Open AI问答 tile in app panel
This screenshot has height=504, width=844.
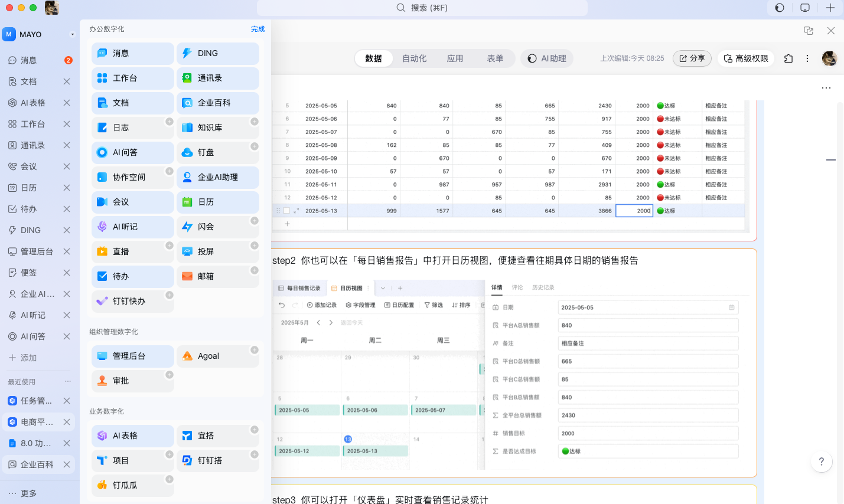(133, 152)
